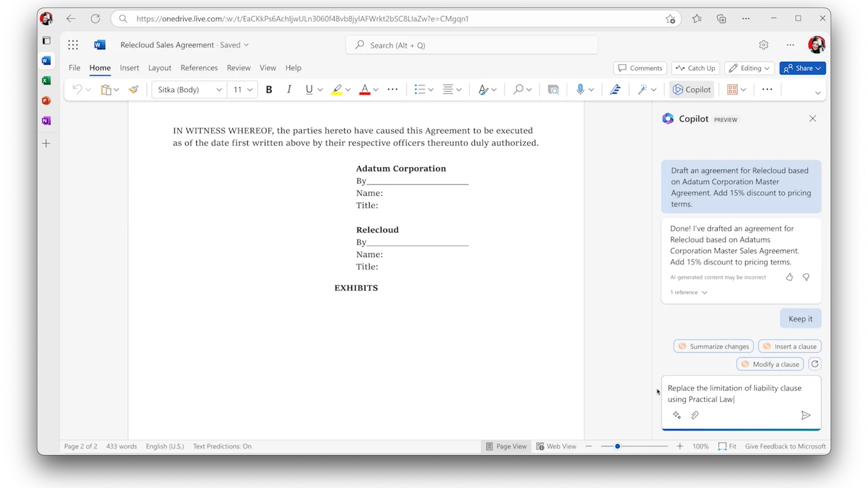
Task: Click Modify a clause suggestion
Action: tap(770, 364)
